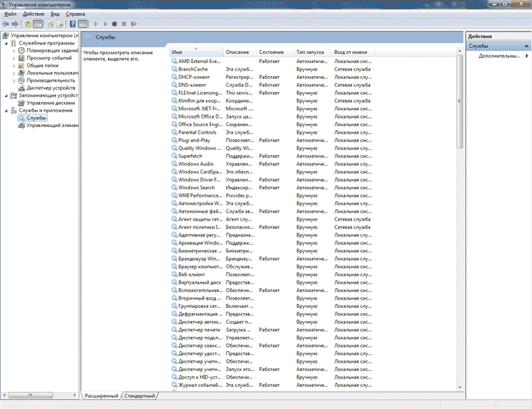Image resolution: width=532 pixels, height=409 pixels.
Task: Click the Refresh toolbar icon
Action: point(51,24)
